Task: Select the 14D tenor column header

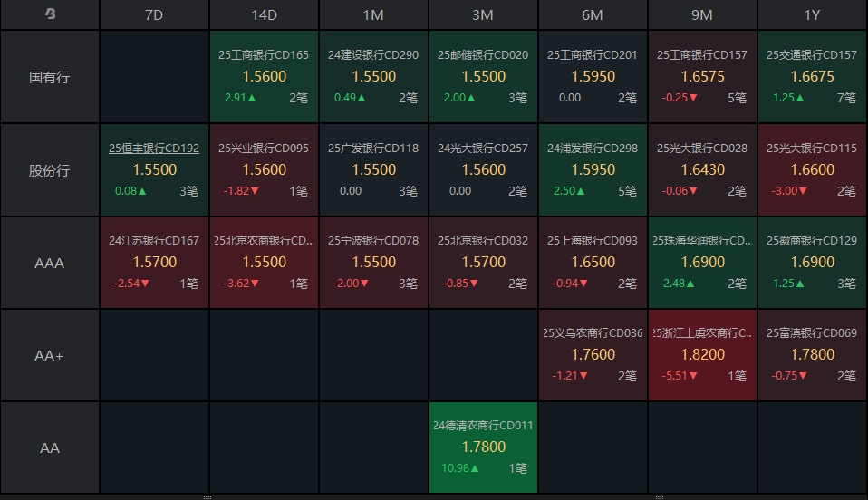Action: [x=264, y=15]
